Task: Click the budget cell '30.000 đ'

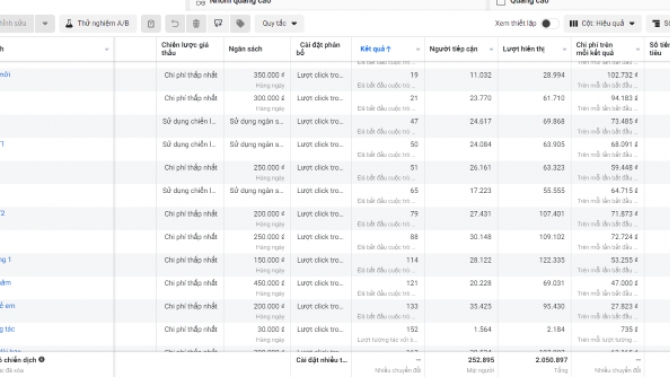Action: (271, 329)
